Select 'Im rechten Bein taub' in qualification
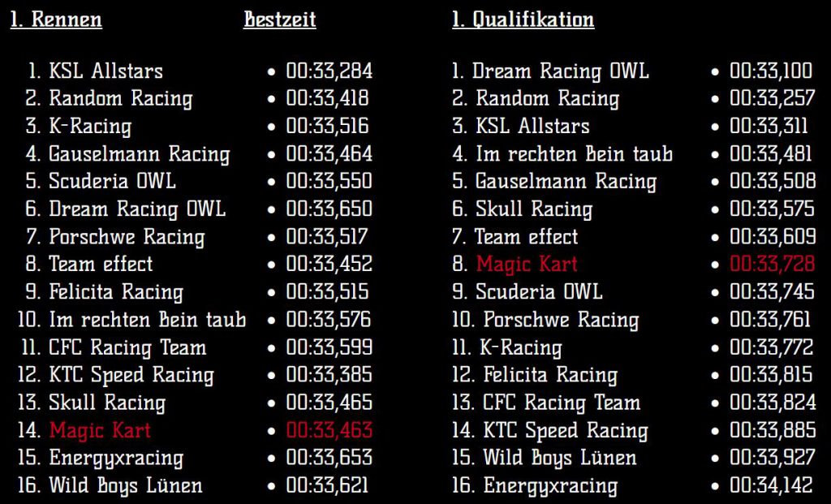 575,153
